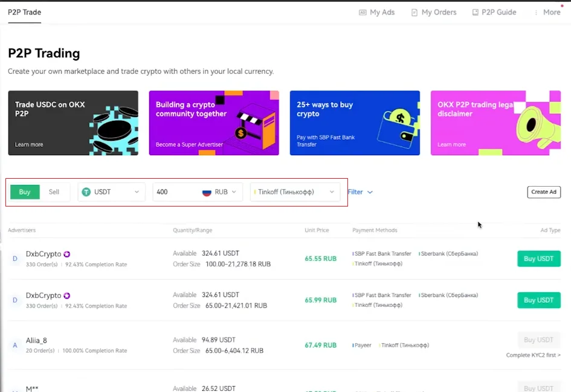This screenshot has height=392, width=571.
Task: Open Aliia_8 advertiser profile name
Action: pos(36,341)
